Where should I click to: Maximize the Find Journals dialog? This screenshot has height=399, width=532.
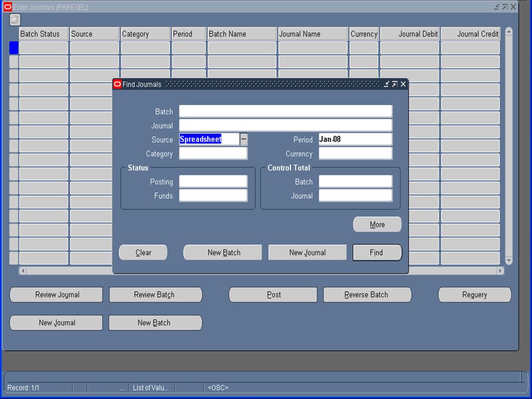point(395,84)
